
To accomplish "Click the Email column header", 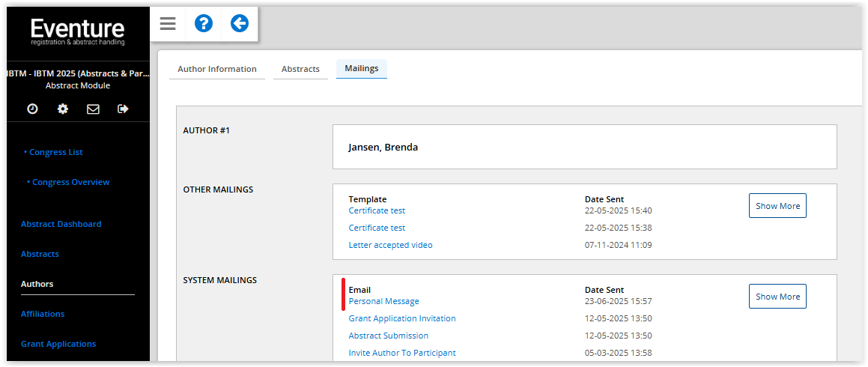I will point(359,290).
